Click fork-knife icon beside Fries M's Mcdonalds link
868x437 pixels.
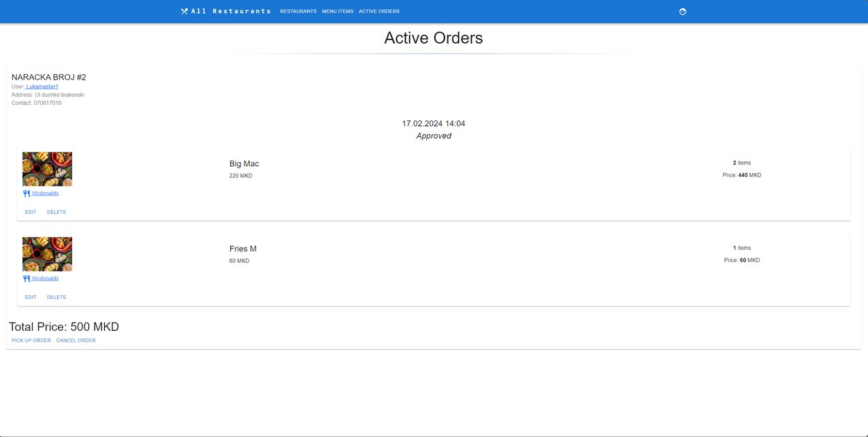[x=27, y=278]
